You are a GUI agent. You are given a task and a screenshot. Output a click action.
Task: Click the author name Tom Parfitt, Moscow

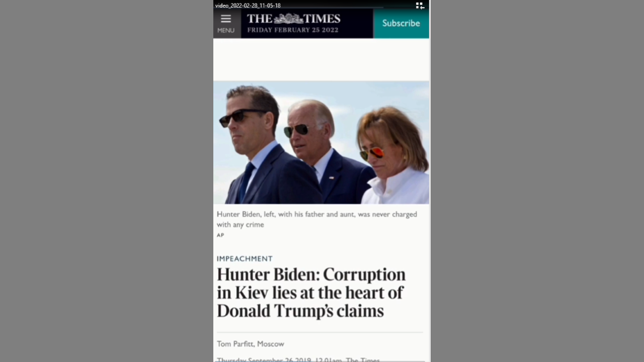point(251,344)
